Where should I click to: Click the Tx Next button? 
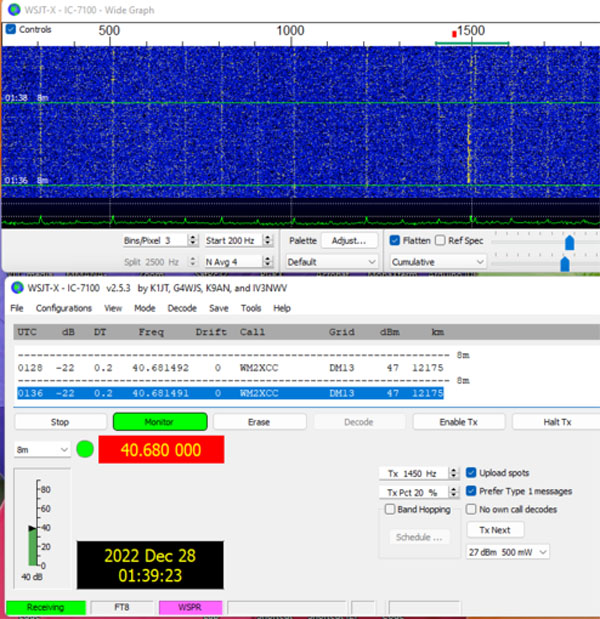(495, 530)
